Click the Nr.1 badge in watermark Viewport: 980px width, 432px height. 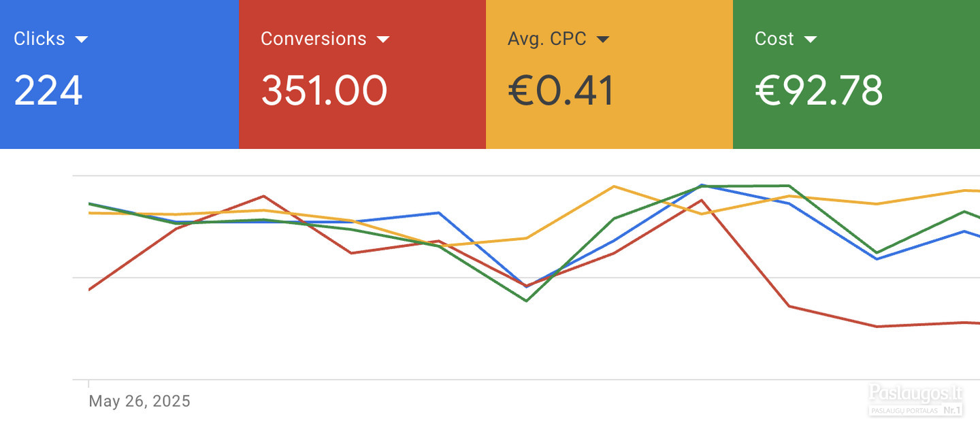[x=951, y=410]
